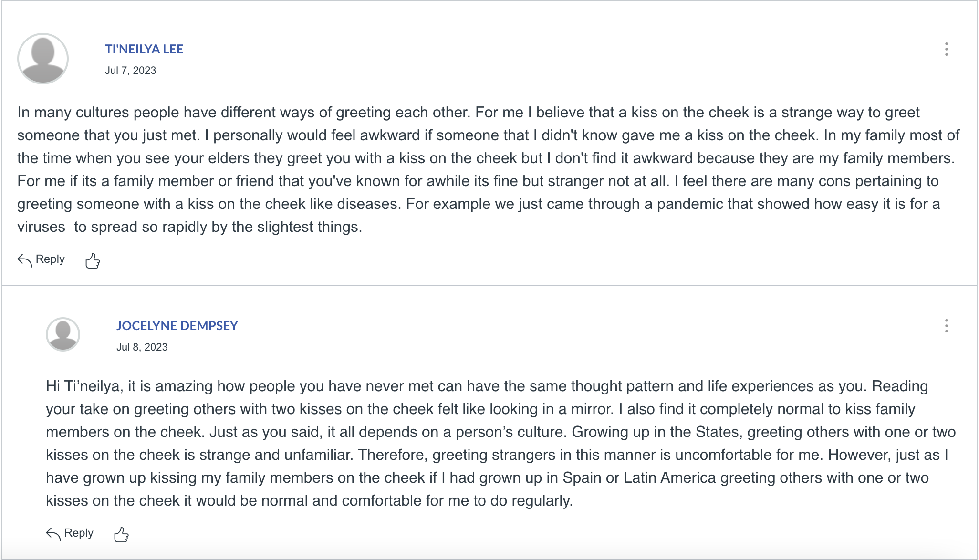
Task: Click the Jul 8, 2023 timestamp
Action: pos(142,347)
